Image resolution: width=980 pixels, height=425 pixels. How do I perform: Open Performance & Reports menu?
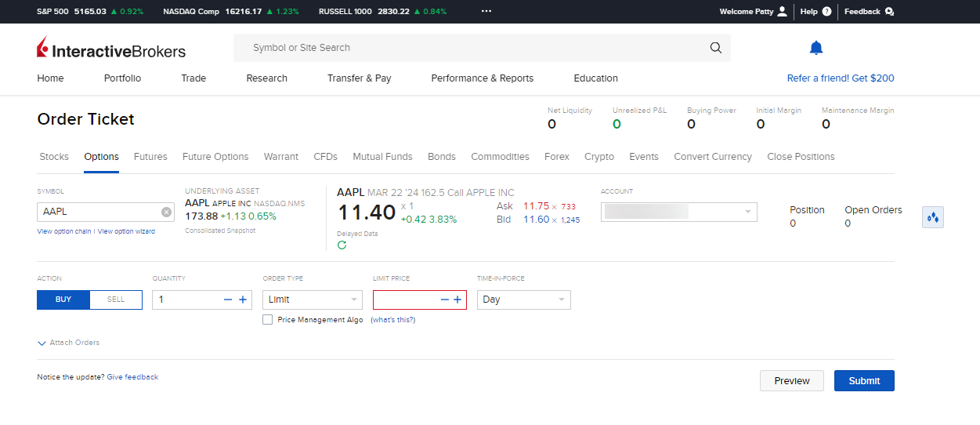tap(483, 78)
